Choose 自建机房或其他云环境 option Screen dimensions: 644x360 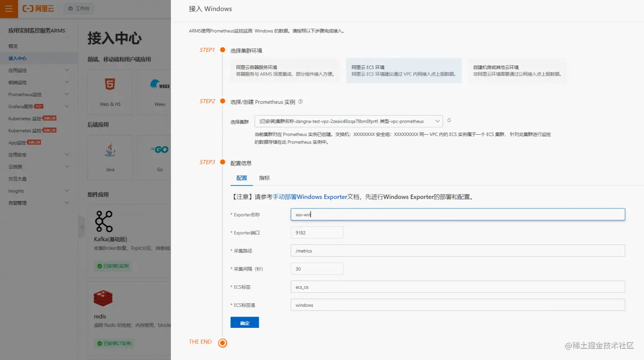517,71
